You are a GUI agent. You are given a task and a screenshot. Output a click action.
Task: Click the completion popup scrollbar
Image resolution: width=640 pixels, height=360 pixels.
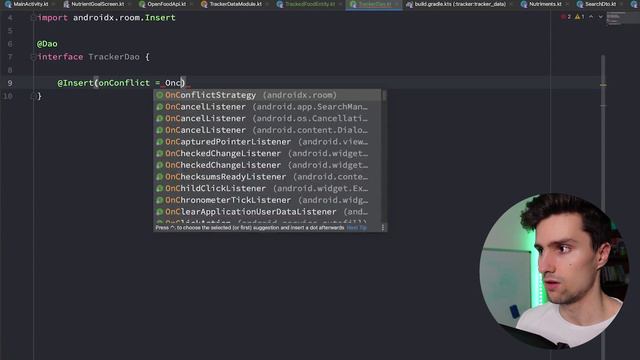click(384, 96)
